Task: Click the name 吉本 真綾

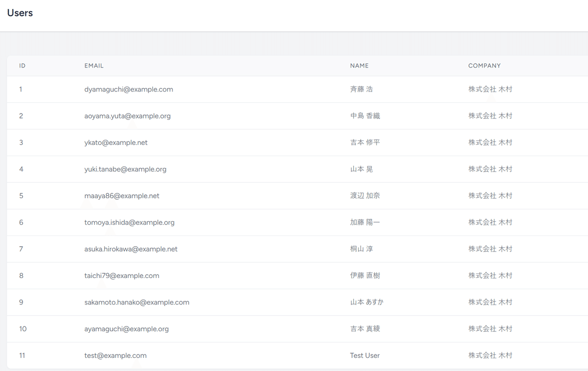Action: coord(365,329)
